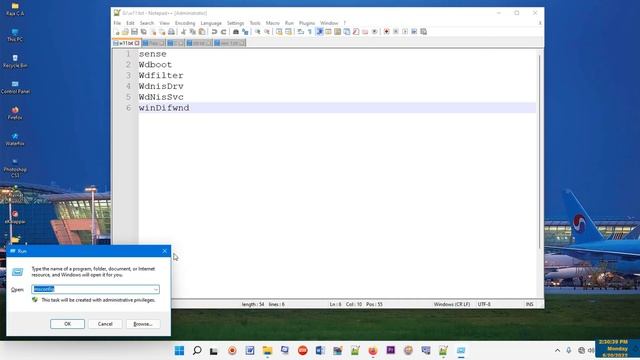The image size is (640, 360).
Task: Select Photoshop CS3 desktop icon
Action: pos(15,168)
